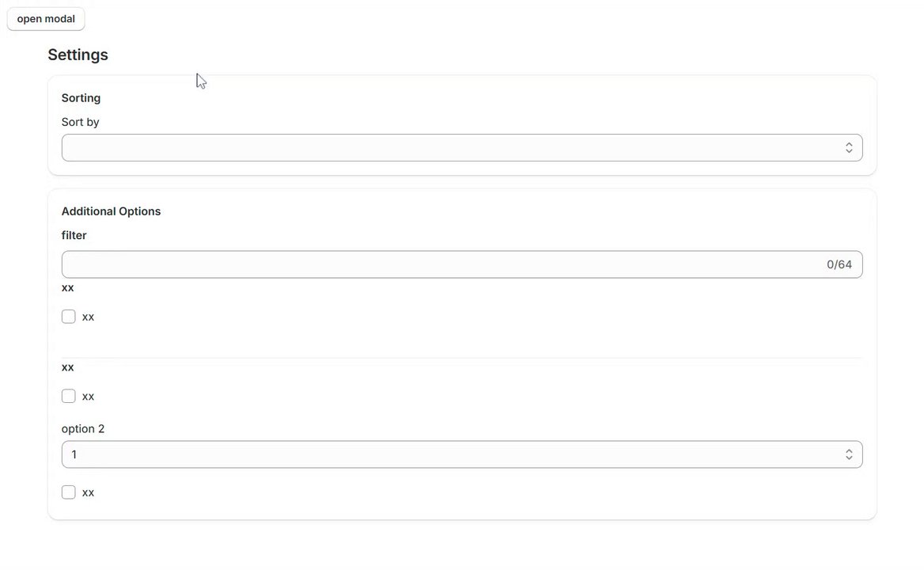Click the 0/64 character counter
The height and width of the screenshot is (570, 924).
(x=839, y=264)
